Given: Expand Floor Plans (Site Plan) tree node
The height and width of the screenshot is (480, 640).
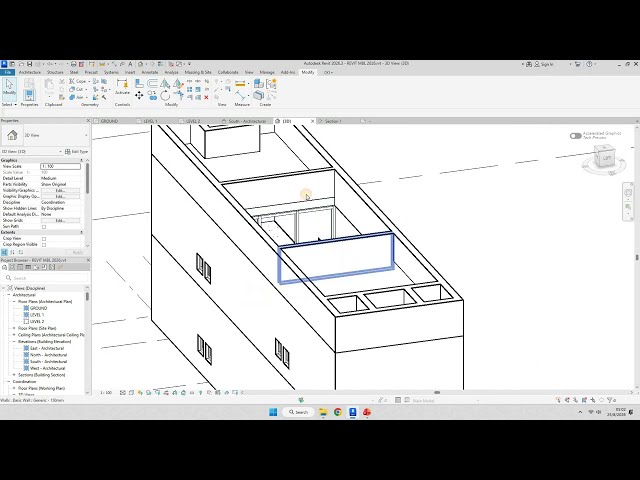Looking at the screenshot, I should click(14, 328).
